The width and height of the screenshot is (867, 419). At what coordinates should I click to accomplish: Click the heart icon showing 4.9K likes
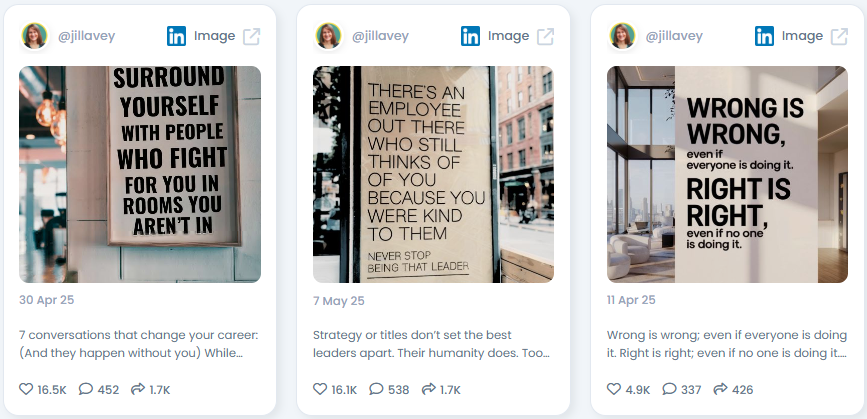point(614,389)
